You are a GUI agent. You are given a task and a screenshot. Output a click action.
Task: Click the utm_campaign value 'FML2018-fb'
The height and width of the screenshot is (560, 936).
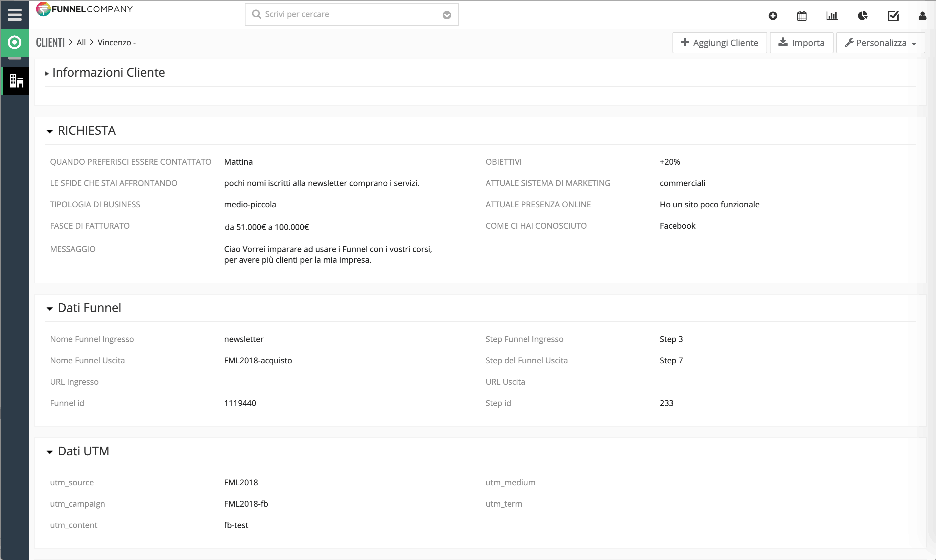246,504
